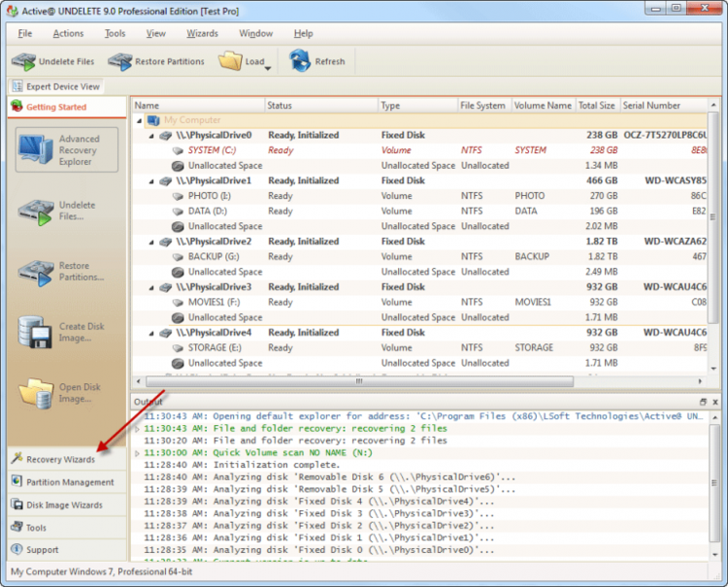This screenshot has width=728, height=587.
Task: Click Restore Partitions icon in sidebar
Action: pos(36,272)
